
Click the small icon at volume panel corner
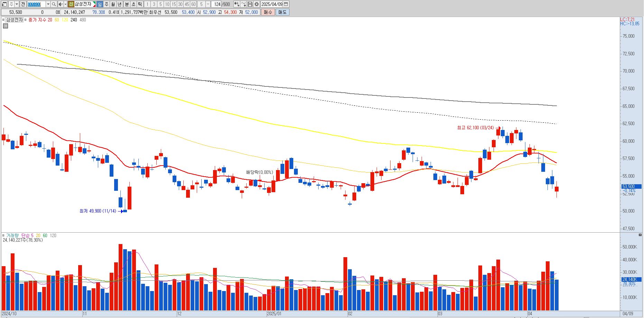point(640,235)
